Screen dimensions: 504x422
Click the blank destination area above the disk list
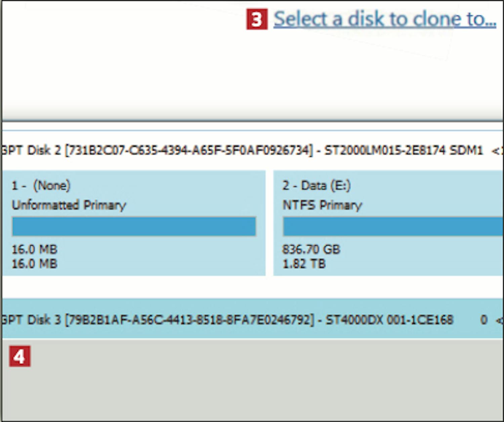[x=252, y=74]
